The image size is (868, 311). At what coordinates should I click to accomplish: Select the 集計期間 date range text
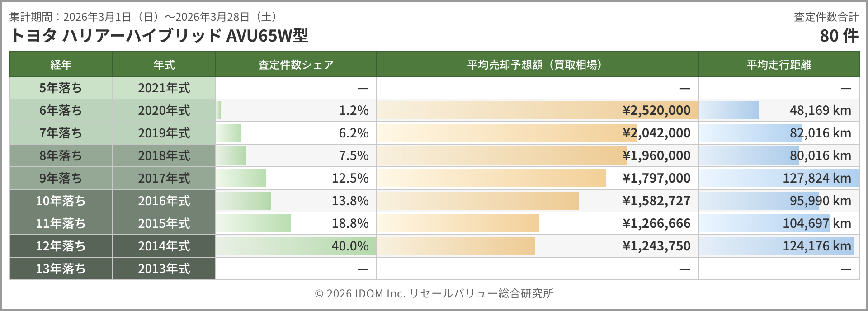pyautogui.click(x=144, y=17)
